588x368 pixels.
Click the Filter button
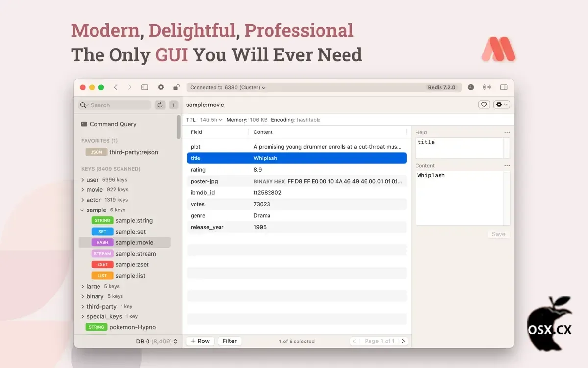(229, 341)
